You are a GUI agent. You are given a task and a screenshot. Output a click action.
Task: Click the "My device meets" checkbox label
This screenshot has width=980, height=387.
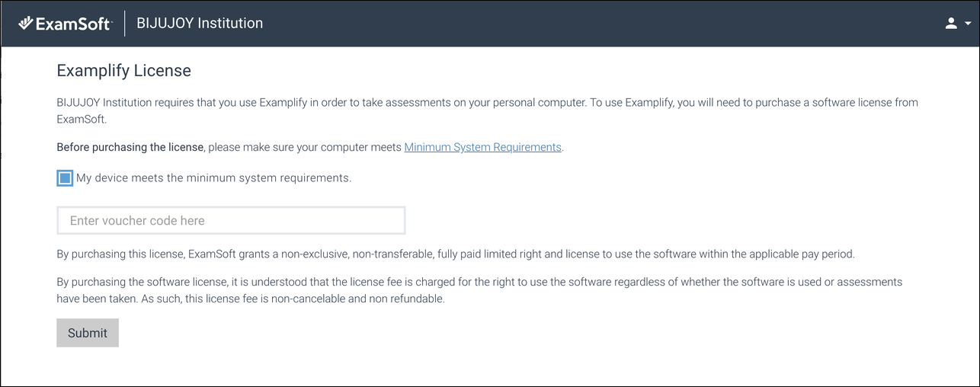pyautogui.click(x=213, y=178)
